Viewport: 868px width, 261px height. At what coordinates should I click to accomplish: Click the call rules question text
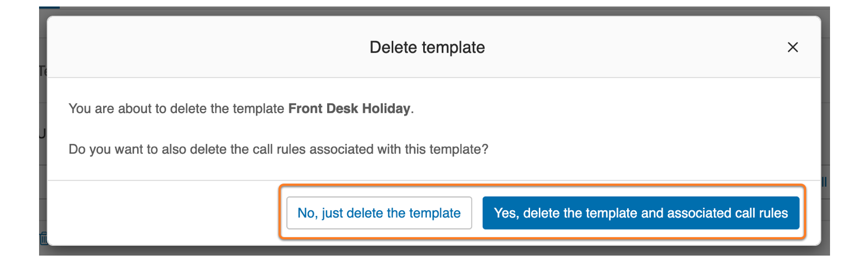coord(278,149)
